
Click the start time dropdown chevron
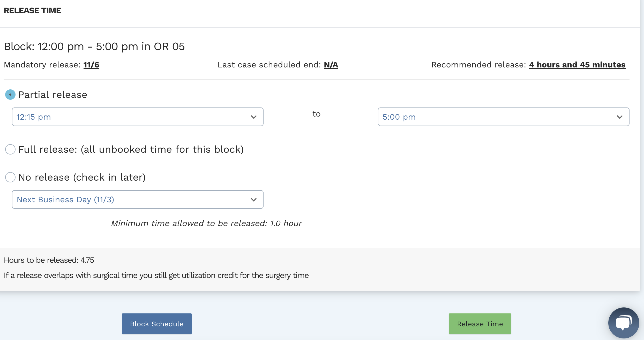click(x=254, y=117)
